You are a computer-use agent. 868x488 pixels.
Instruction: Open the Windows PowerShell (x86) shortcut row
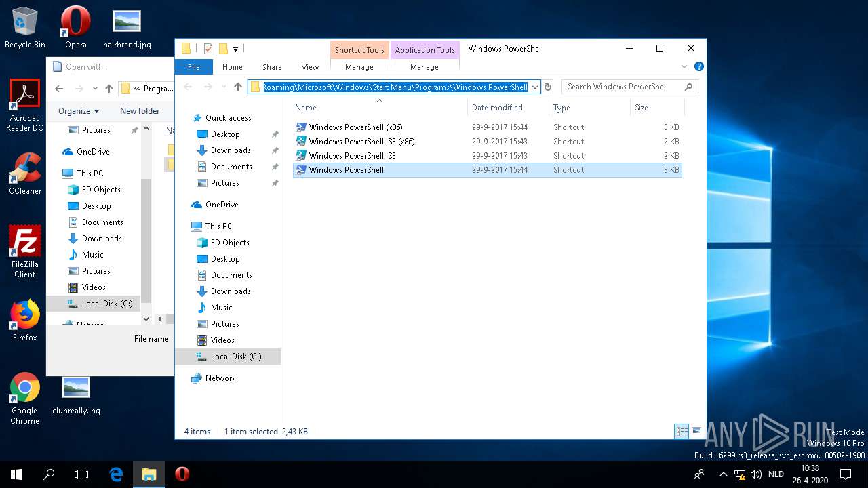487,127
